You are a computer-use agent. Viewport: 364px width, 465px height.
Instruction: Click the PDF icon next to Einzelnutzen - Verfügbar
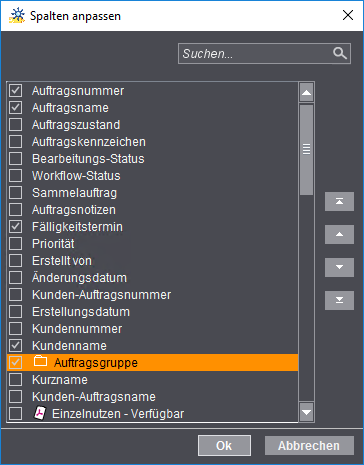[40, 413]
